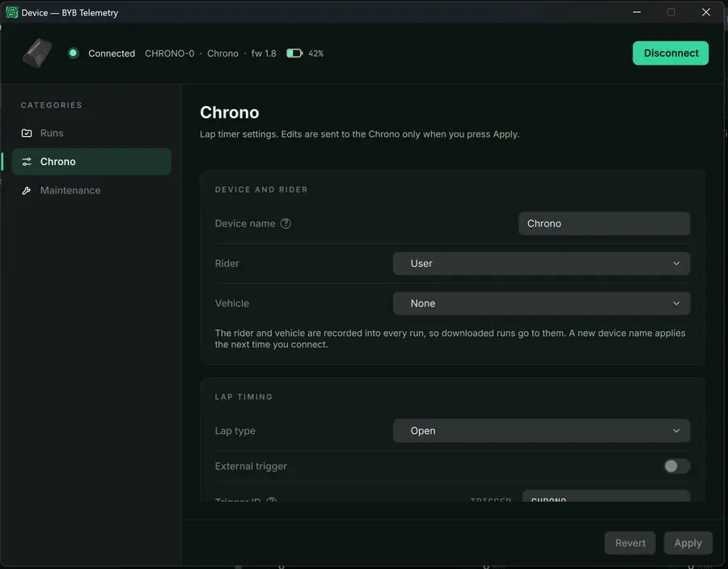Minimize the BYB Telemetry window
This screenshot has width=728, height=569.
(637, 12)
